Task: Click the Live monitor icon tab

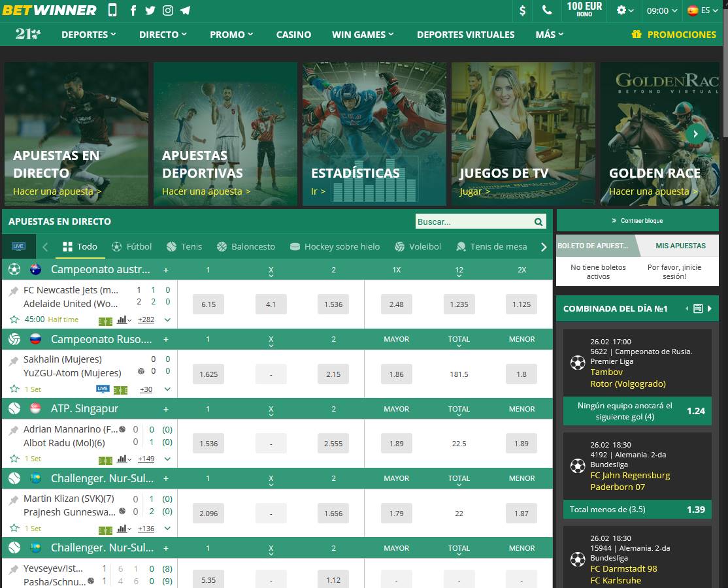Action: (x=18, y=246)
